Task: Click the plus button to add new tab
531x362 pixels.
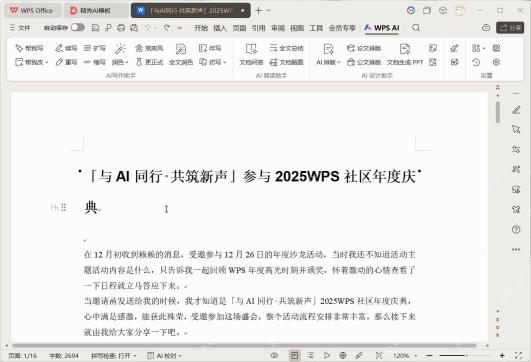Action: click(x=258, y=10)
